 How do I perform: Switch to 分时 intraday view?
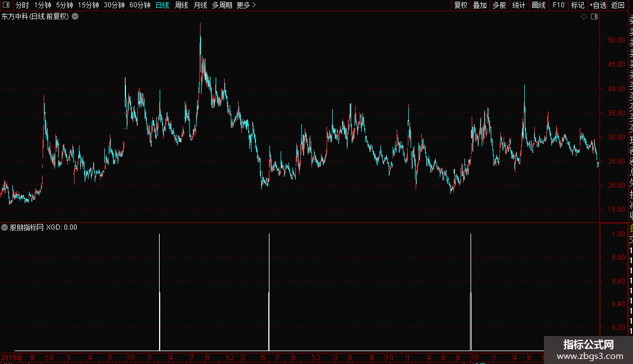click(x=22, y=5)
